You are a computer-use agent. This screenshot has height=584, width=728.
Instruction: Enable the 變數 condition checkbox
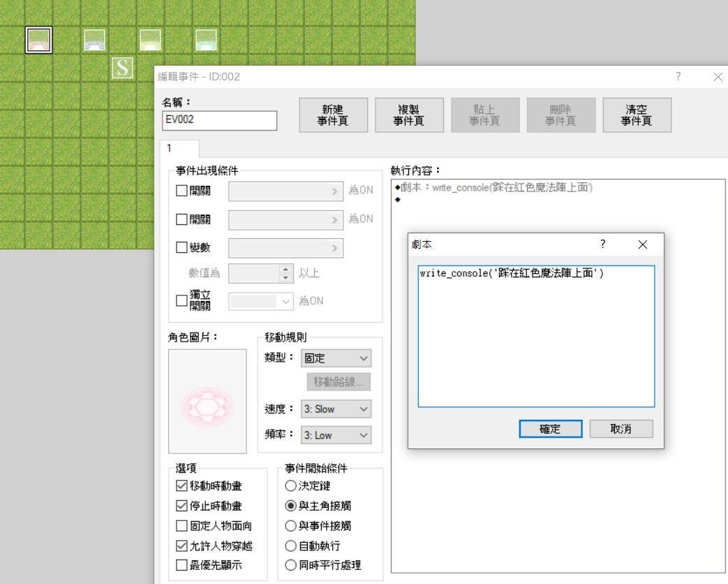pyautogui.click(x=181, y=247)
